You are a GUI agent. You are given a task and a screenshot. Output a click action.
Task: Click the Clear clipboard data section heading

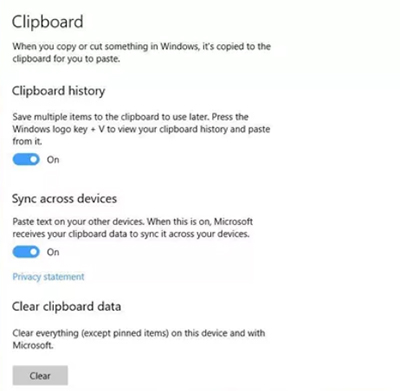66,306
